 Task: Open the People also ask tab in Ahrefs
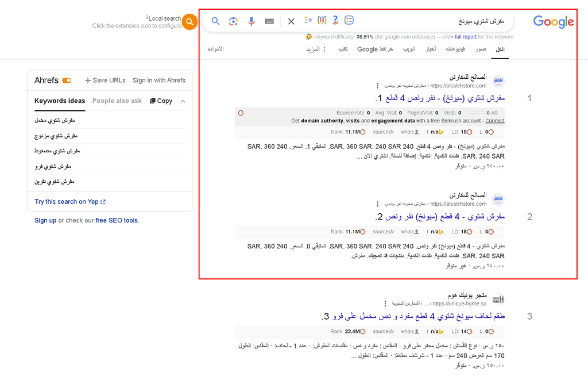click(117, 101)
